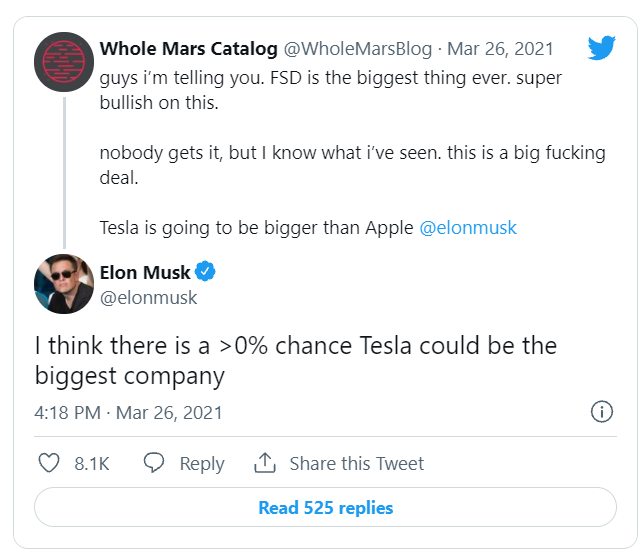Image resolution: width=643 pixels, height=558 pixels.
Task: Open Whole Mars Catalog's profile avatar
Action: pos(65,62)
